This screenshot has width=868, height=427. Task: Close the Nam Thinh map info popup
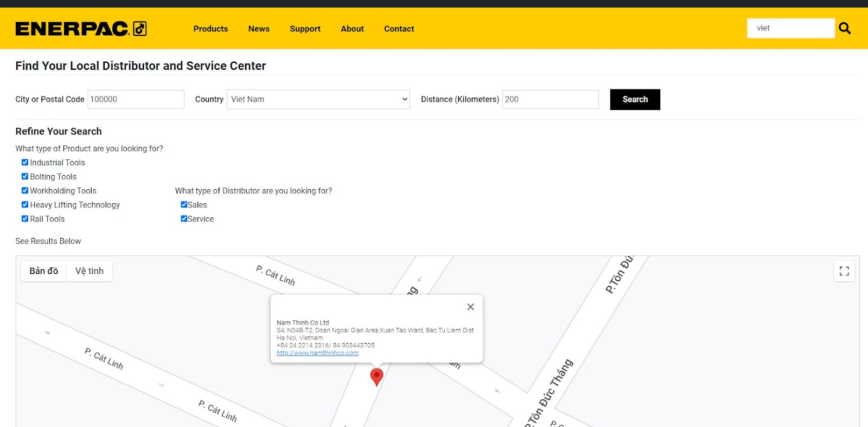(x=470, y=307)
